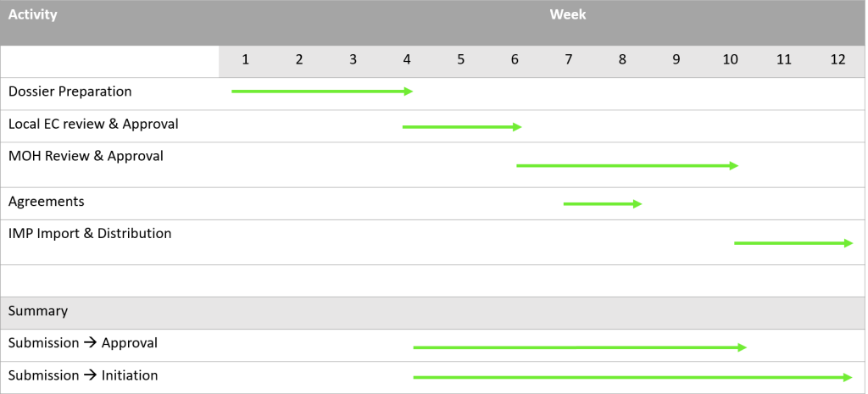Viewport: 868px width, 394px height.
Task: Select the Local EC review & Approval arrow
Action: (x=462, y=127)
